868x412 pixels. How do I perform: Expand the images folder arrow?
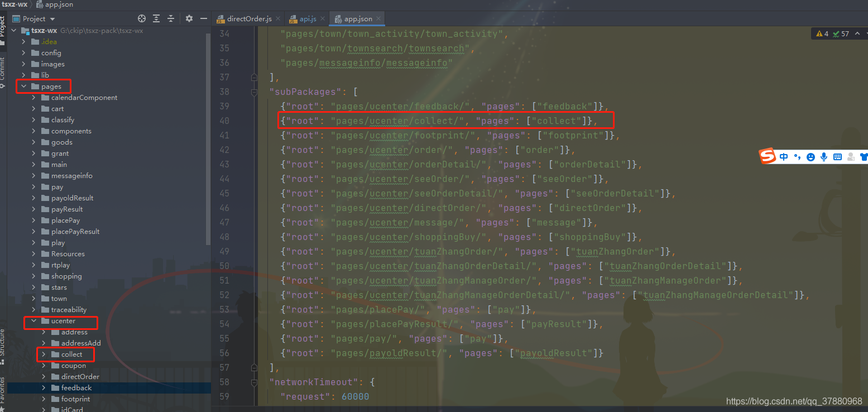pyautogui.click(x=23, y=64)
